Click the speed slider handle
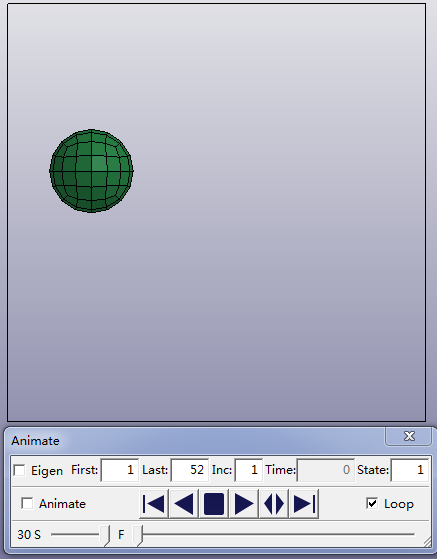Viewport: 437px width, 559px height. [x=104, y=535]
